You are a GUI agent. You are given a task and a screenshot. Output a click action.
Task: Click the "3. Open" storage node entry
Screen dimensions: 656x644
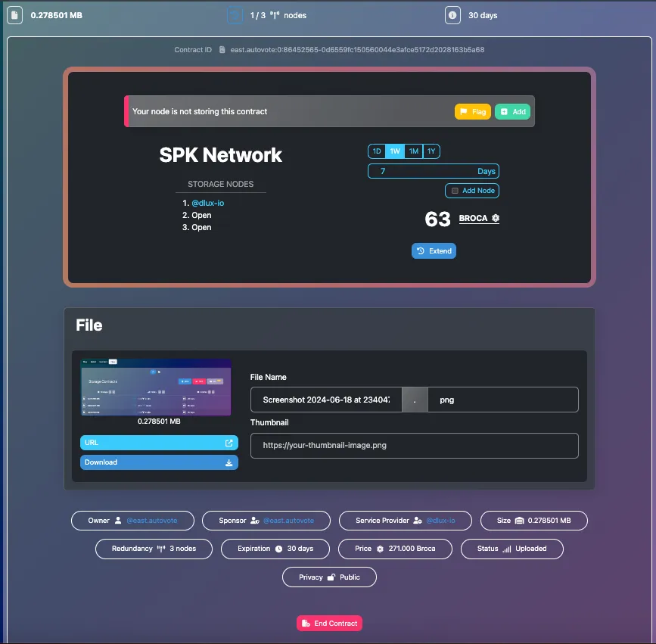tap(197, 227)
